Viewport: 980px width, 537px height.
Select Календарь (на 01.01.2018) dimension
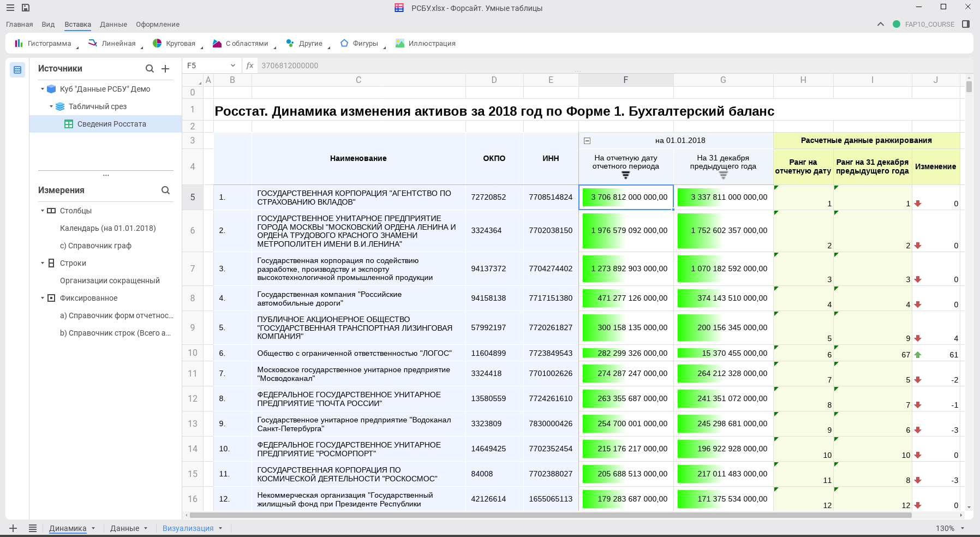(108, 228)
